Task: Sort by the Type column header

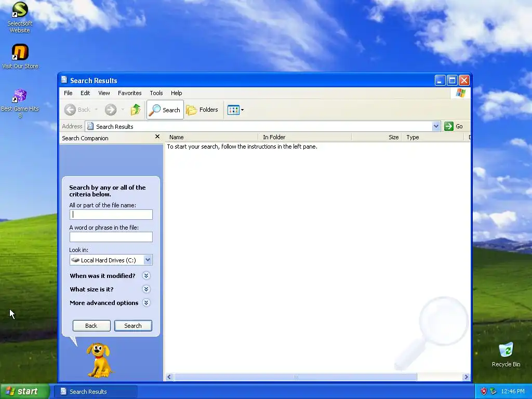Action: [433, 137]
